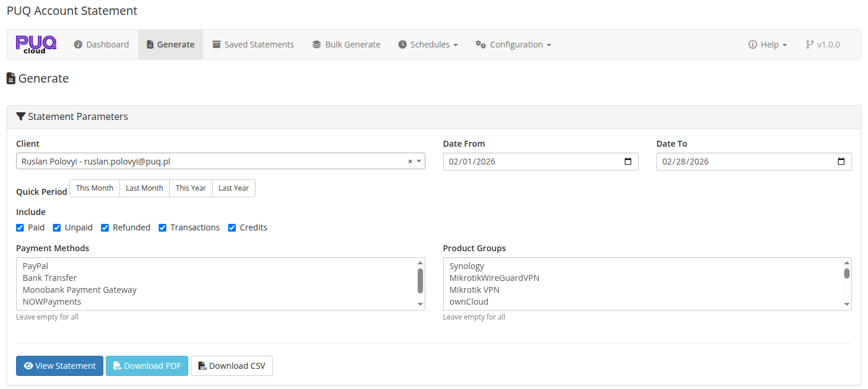Click the filter icon beside Statement Parameters
The image size is (868, 389).
(21, 116)
